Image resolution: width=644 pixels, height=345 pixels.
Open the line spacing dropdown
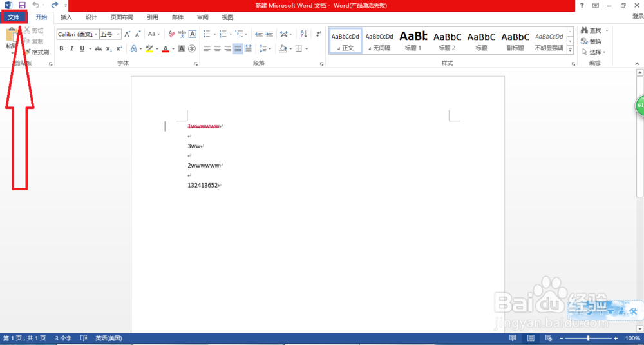pos(265,48)
